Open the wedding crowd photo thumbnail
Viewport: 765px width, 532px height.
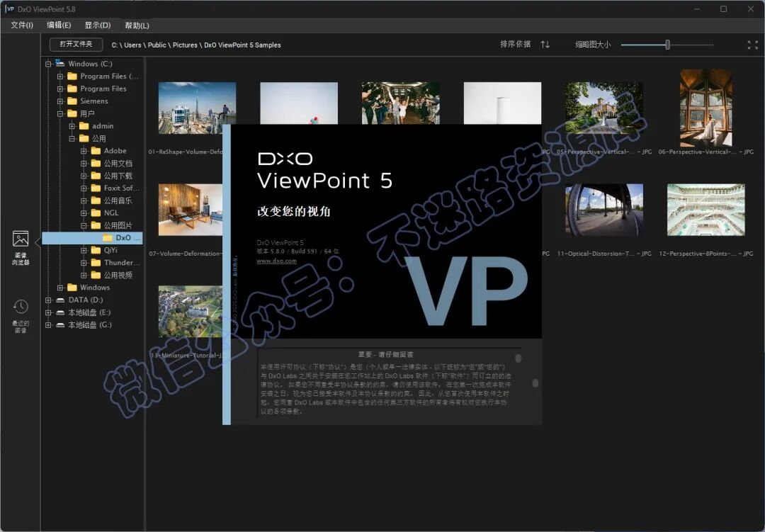coord(400,103)
